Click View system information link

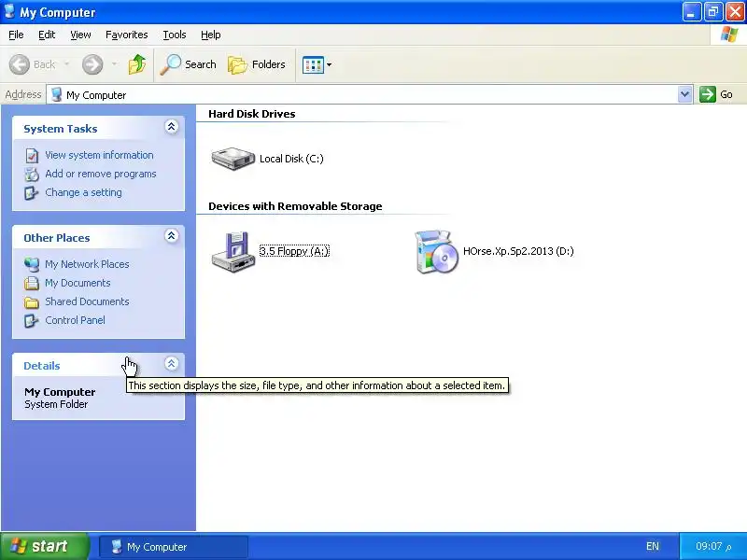(x=99, y=155)
